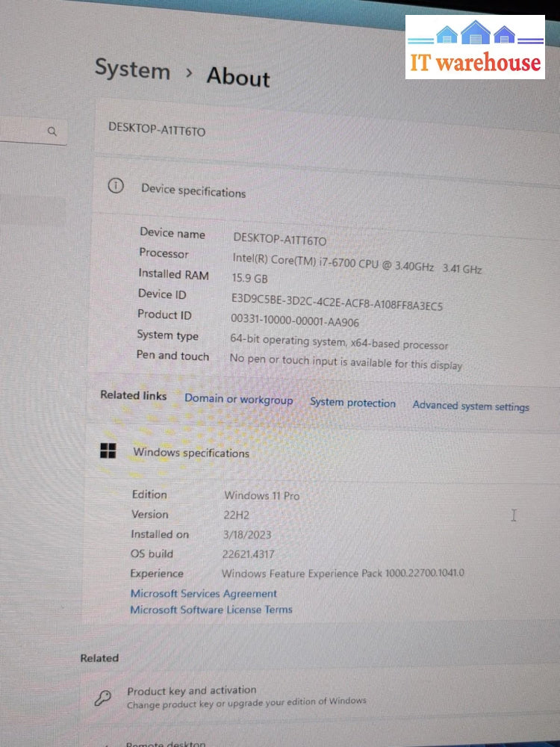Image resolution: width=560 pixels, height=747 pixels.
Task: Click the Device specifications header
Action: pos(193,191)
